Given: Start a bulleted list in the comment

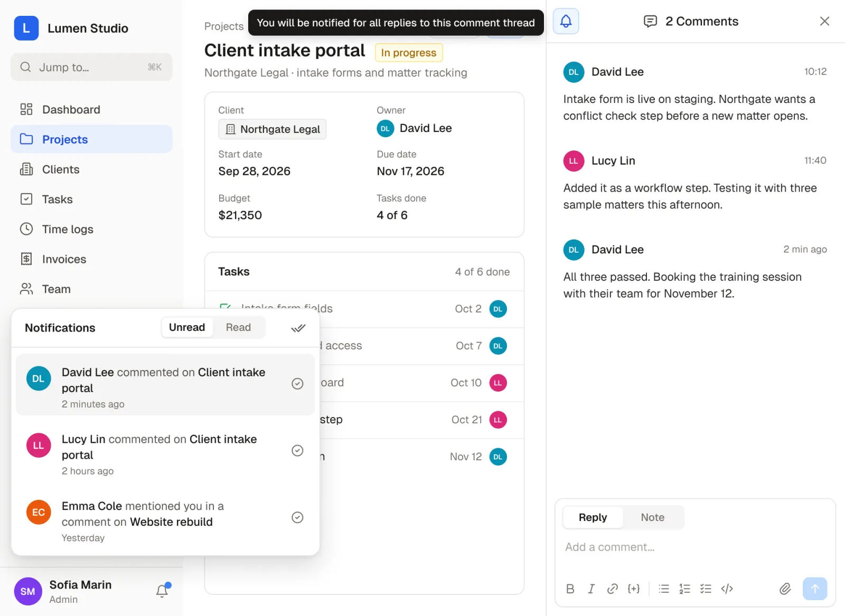Looking at the screenshot, I should tap(664, 589).
